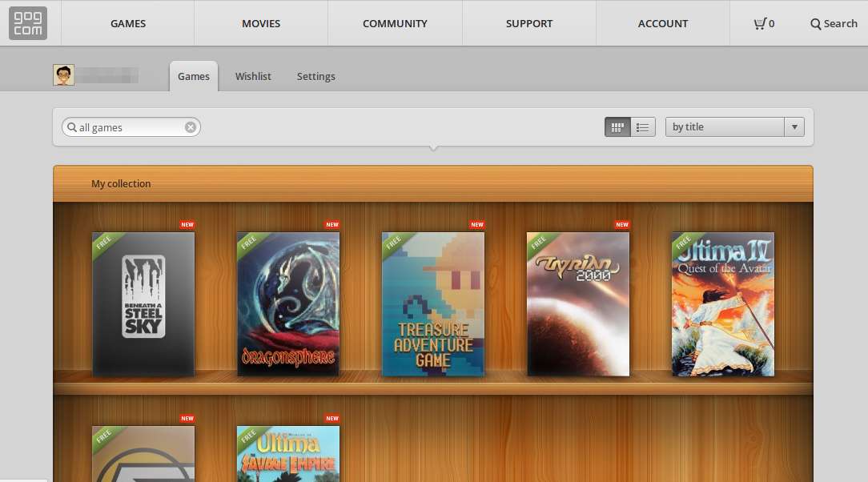The image size is (868, 482).
Task: Open the Games menu in top navigation
Action: [x=128, y=23]
